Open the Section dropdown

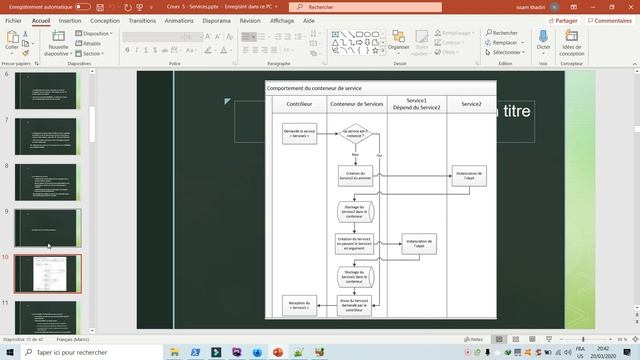pyautogui.click(x=90, y=53)
